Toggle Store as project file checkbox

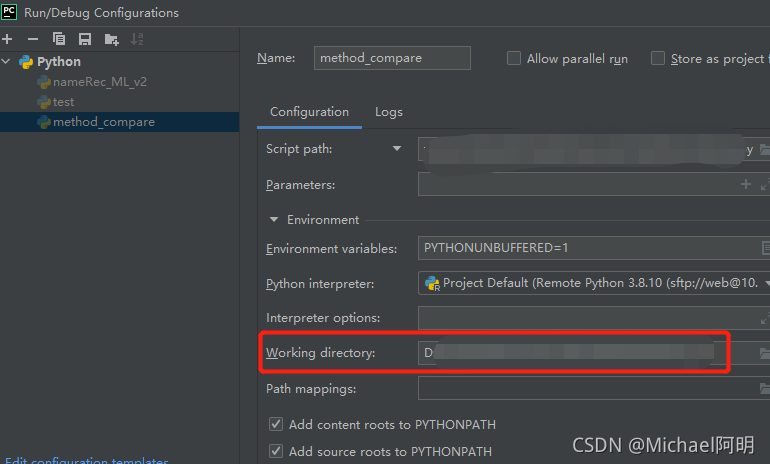point(658,58)
